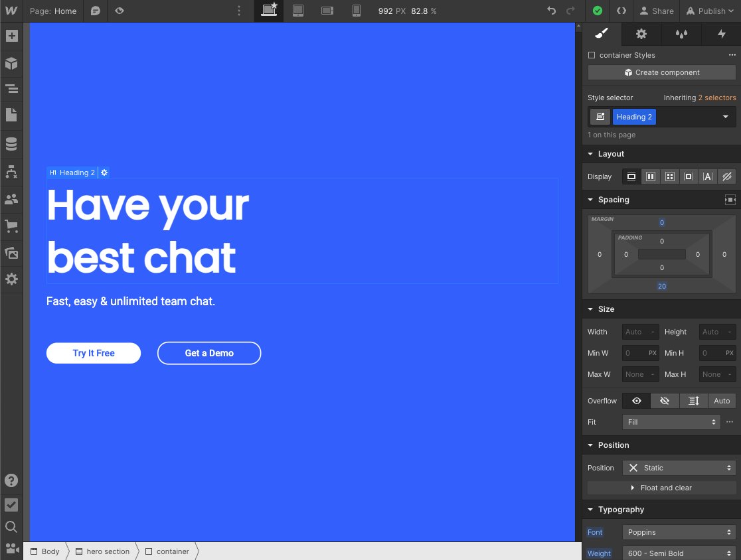Screen dimensions: 741x560
Task: Open the style selector dropdown arrow
Action: coord(726,117)
